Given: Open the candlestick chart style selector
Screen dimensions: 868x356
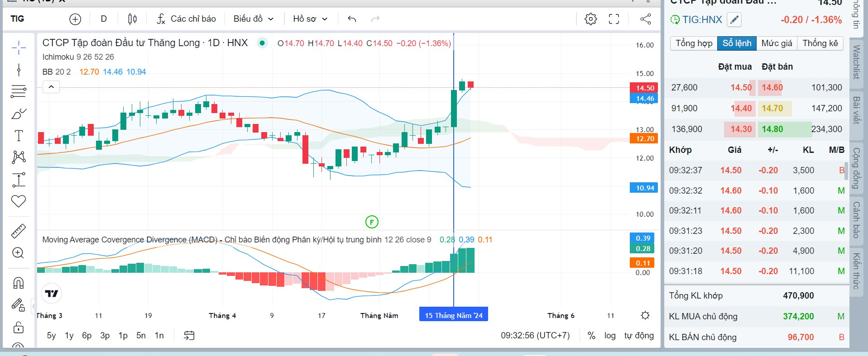Looking at the screenshot, I should [132, 19].
